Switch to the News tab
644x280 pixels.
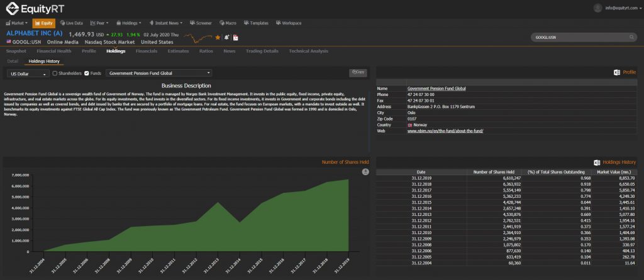coord(230,51)
